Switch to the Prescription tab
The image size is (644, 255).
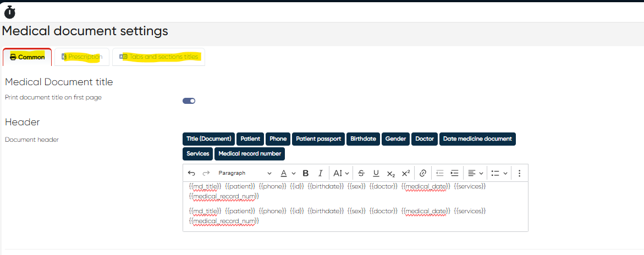pyautogui.click(x=82, y=57)
